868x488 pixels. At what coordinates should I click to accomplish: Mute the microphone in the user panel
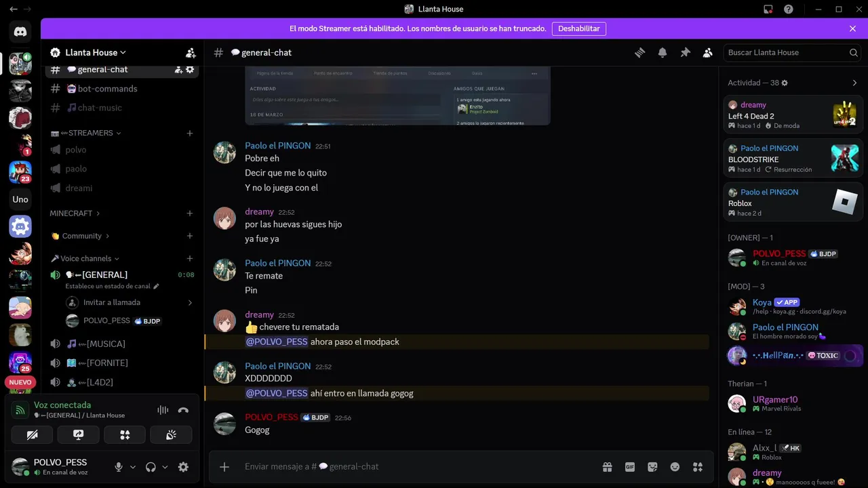point(119,467)
